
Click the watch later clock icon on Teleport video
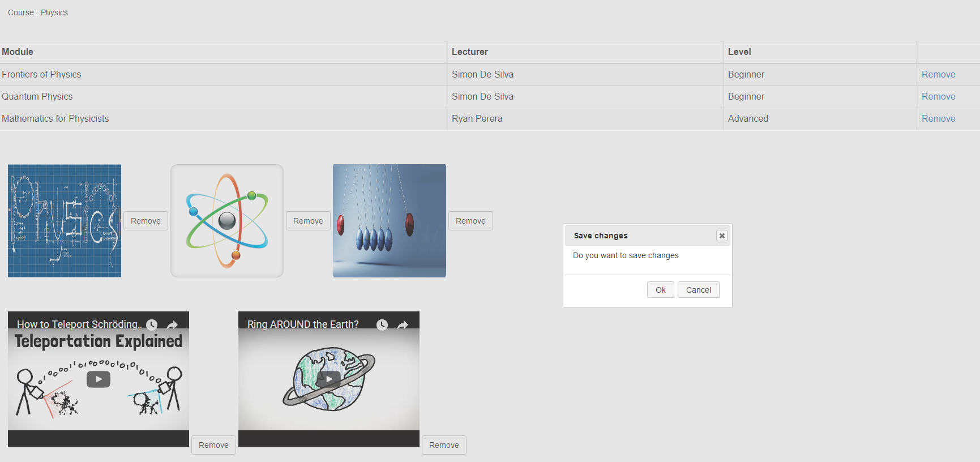(152, 324)
